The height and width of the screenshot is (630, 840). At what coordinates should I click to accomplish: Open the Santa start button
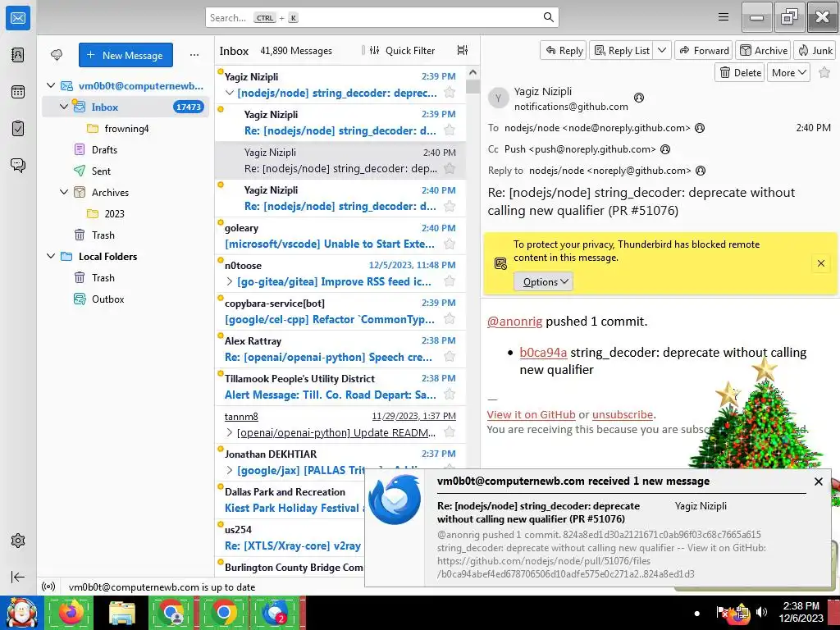click(x=21, y=613)
